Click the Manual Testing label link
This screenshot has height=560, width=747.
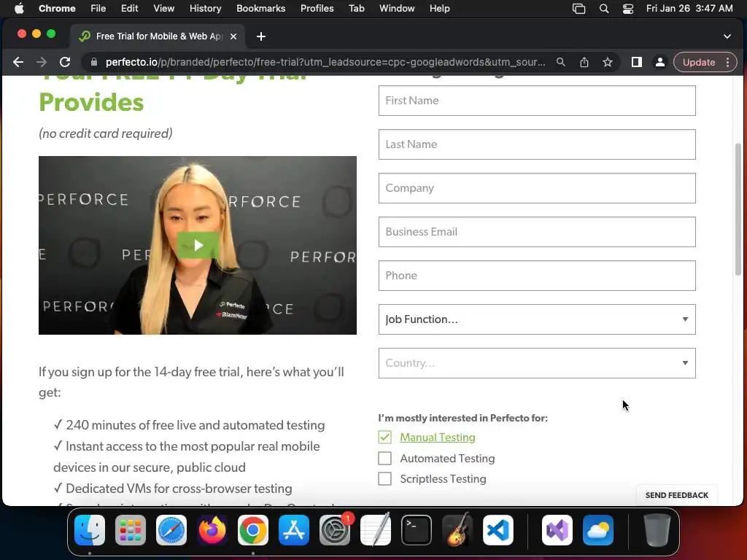pos(438,437)
